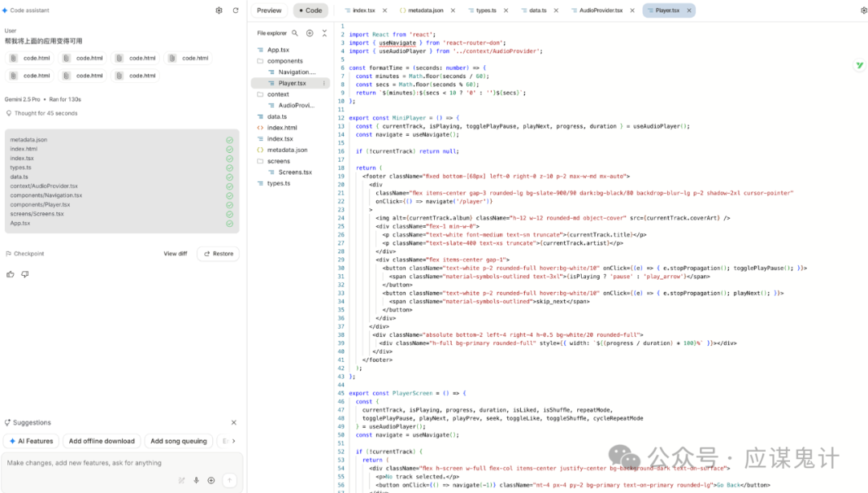
Task: Search files in File explorer
Action: point(295,33)
